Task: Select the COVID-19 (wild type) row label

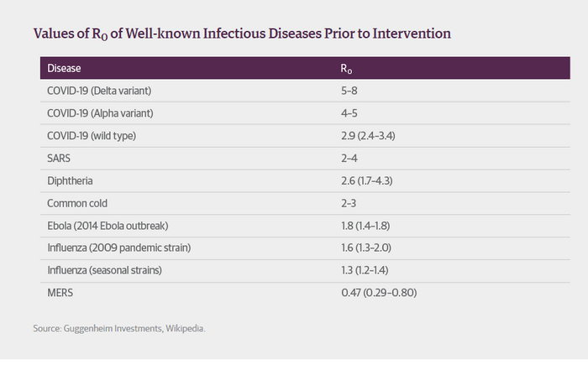Action: [x=94, y=134]
